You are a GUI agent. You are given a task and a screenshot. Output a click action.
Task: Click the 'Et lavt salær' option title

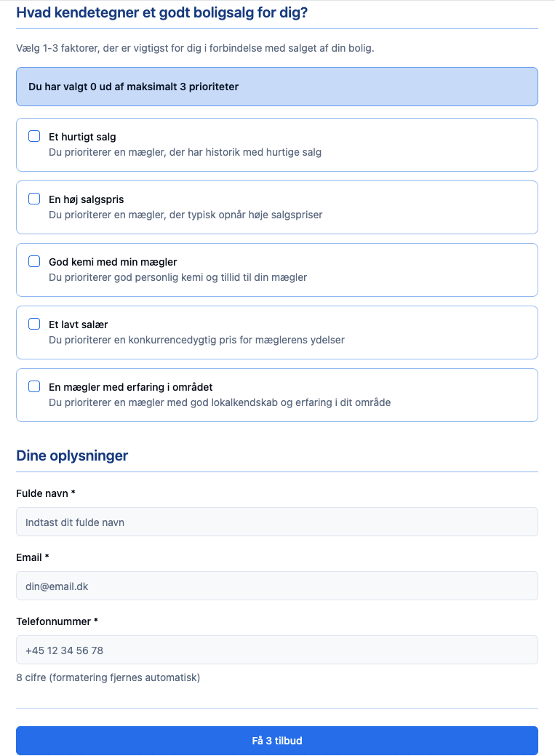[78, 325]
